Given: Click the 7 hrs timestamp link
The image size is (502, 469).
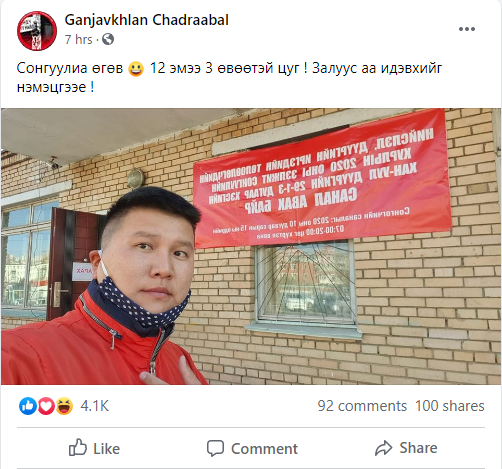Looking at the screenshot, I should [x=79, y=39].
